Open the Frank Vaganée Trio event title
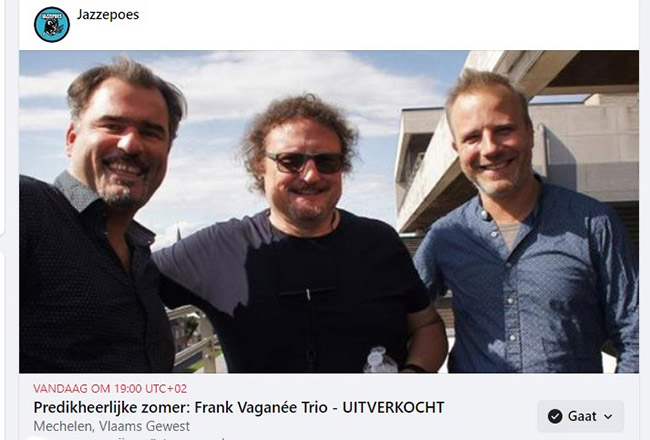 click(x=239, y=407)
